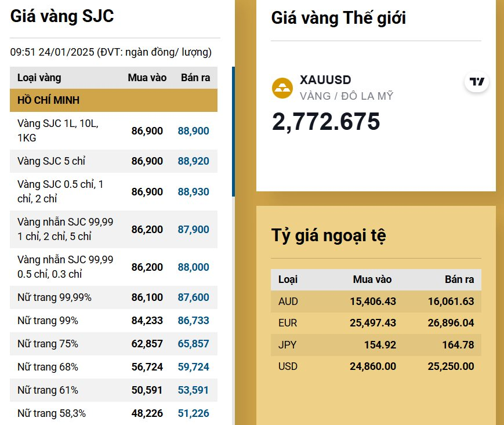504x425 pixels.
Task: Click the sell price 88,930
Action: click(x=194, y=192)
